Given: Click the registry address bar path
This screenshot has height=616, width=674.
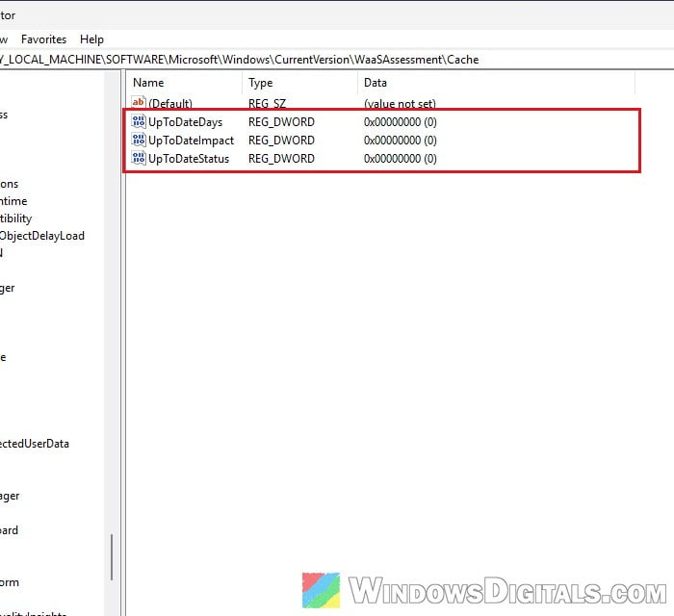Looking at the screenshot, I should tap(239, 60).
